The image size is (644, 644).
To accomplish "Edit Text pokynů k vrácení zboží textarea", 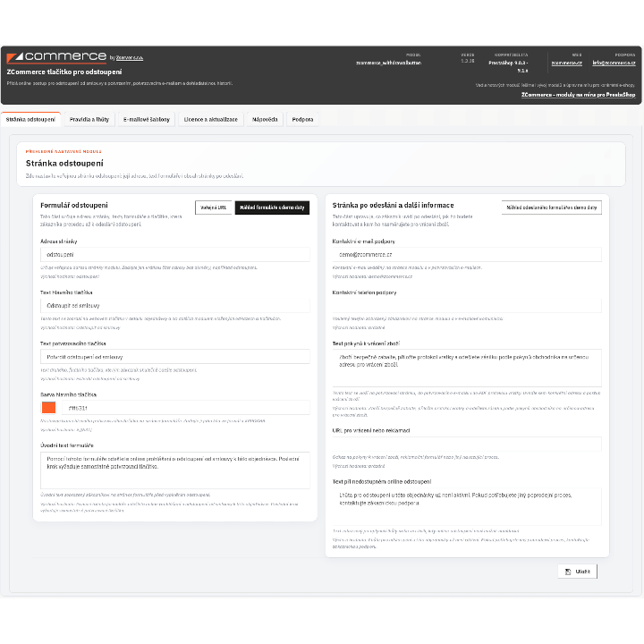I will pyautogui.click(x=467, y=368).
